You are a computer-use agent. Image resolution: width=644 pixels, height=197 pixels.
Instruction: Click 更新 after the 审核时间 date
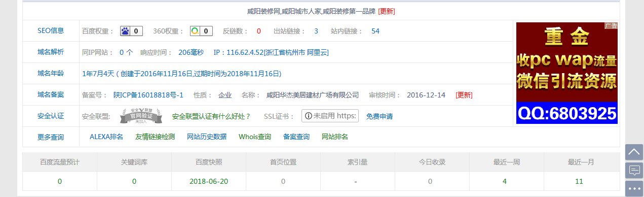(464, 95)
